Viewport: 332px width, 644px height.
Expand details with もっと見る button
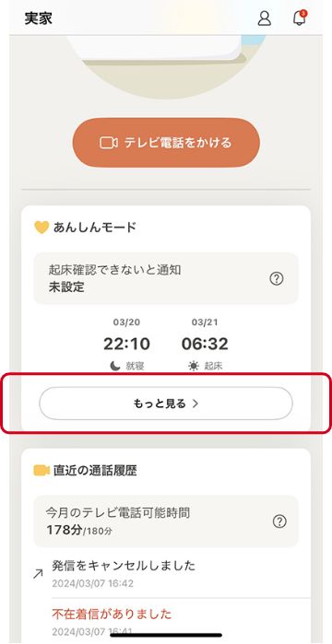pyautogui.click(x=166, y=404)
